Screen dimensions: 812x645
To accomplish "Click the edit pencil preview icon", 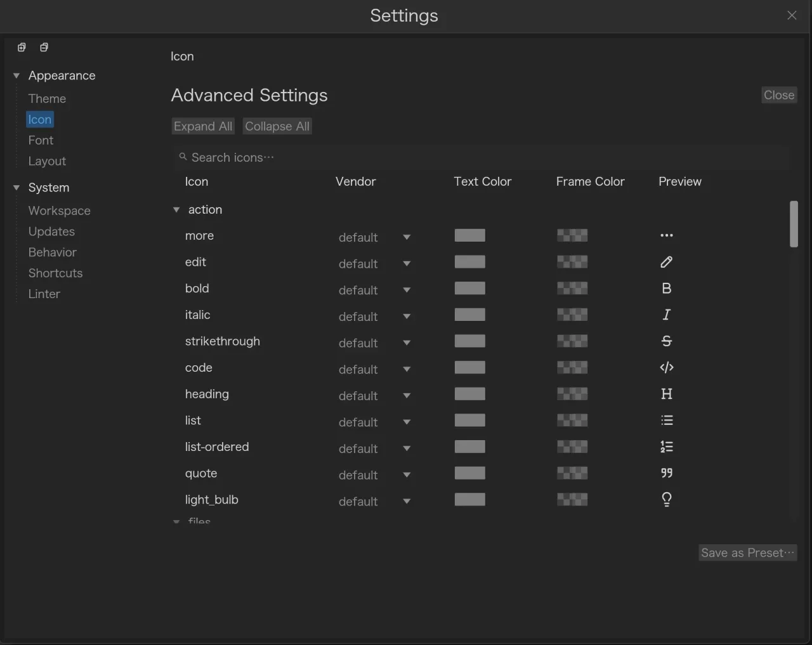I will coord(666,262).
